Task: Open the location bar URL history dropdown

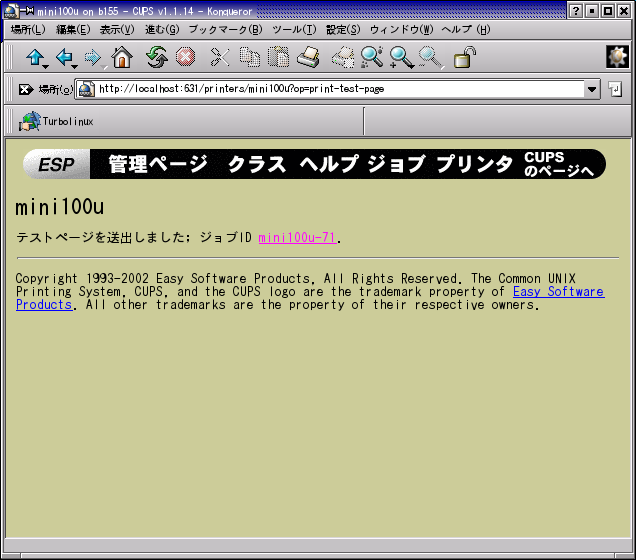Action: click(x=592, y=89)
